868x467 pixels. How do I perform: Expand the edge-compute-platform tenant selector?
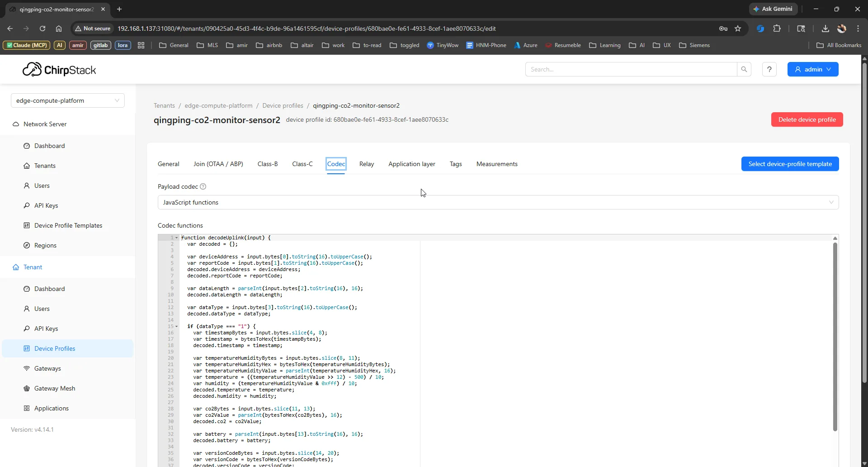tap(68, 100)
